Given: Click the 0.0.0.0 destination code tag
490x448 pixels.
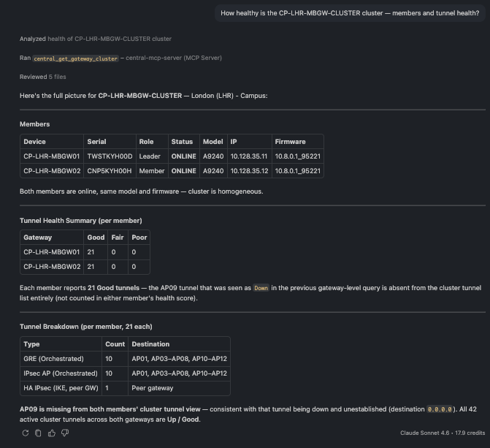Looking at the screenshot, I should 440,409.
